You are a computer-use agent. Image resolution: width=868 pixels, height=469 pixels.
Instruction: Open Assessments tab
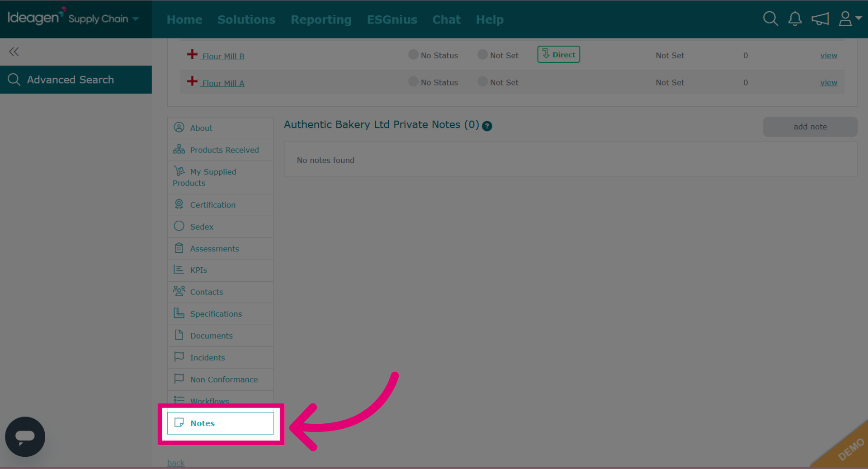coord(221,249)
